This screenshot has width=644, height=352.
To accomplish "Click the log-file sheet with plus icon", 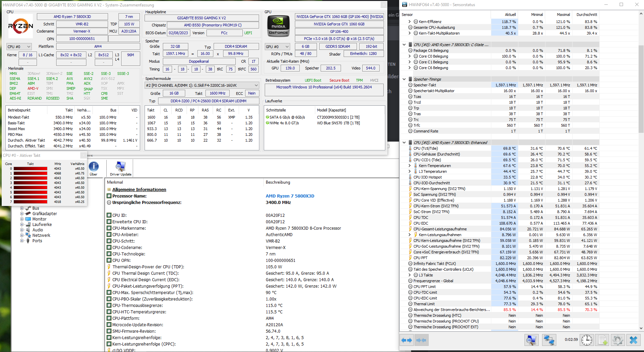I will (602, 340).
